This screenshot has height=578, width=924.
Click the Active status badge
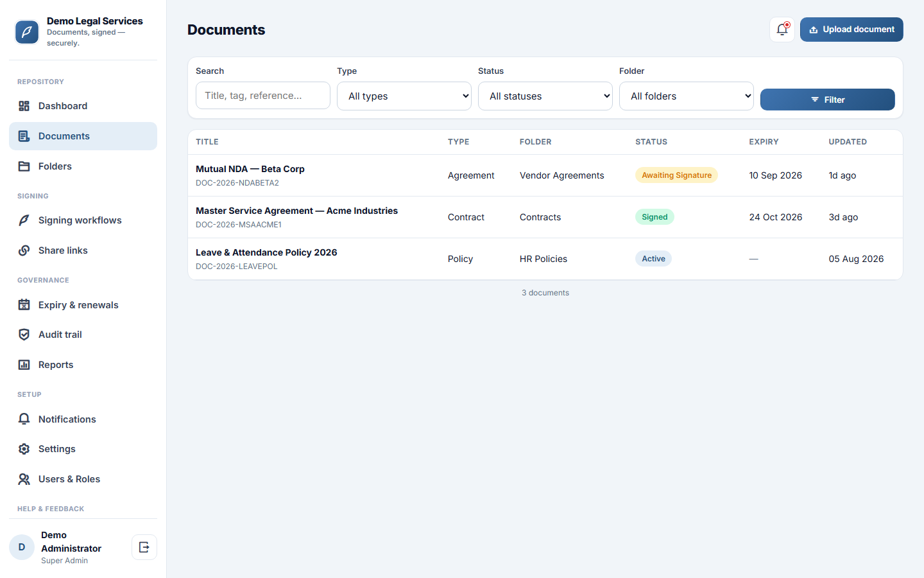click(653, 259)
